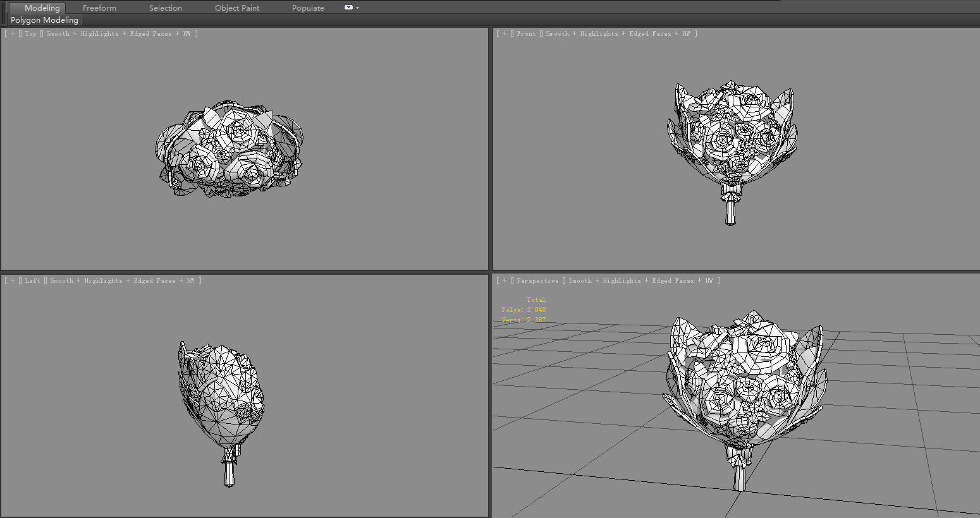Open the ribbon display options dropdown arrow
The image size is (980, 518).
358,8
